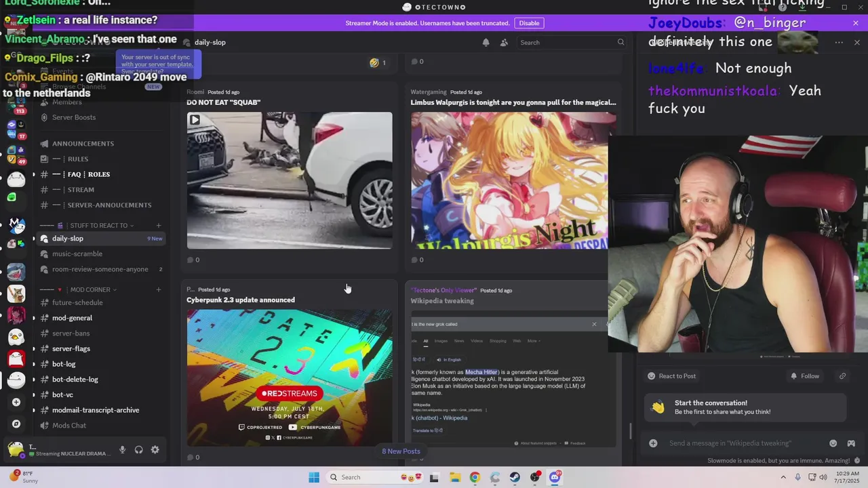Switch to Discord on the taskbar

tap(555, 477)
